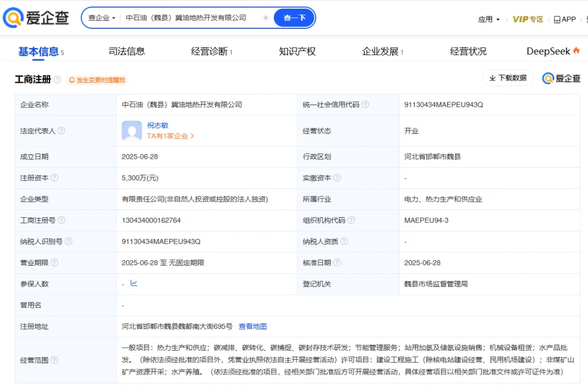Select taxpayer ID 91130434MAEPEU943Q in 纳税人识别号 row
The width and height of the screenshot is (588, 392).
point(161,242)
